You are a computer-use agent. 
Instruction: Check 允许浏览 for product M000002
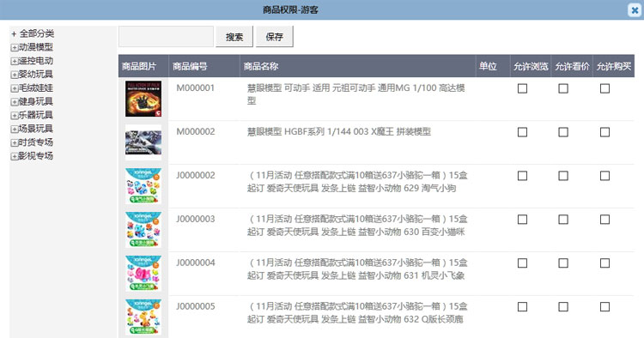coord(522,132)
